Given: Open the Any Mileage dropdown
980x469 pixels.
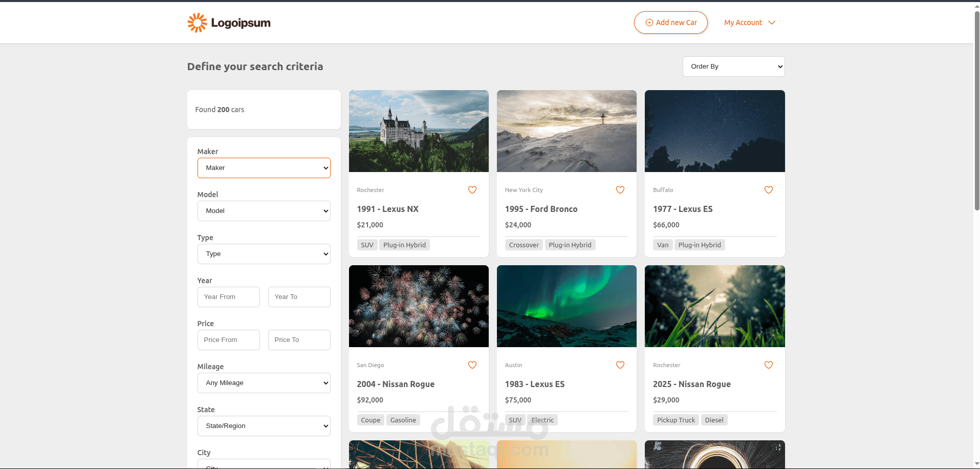Looking at the screenshot, I should tap(264, 383).
